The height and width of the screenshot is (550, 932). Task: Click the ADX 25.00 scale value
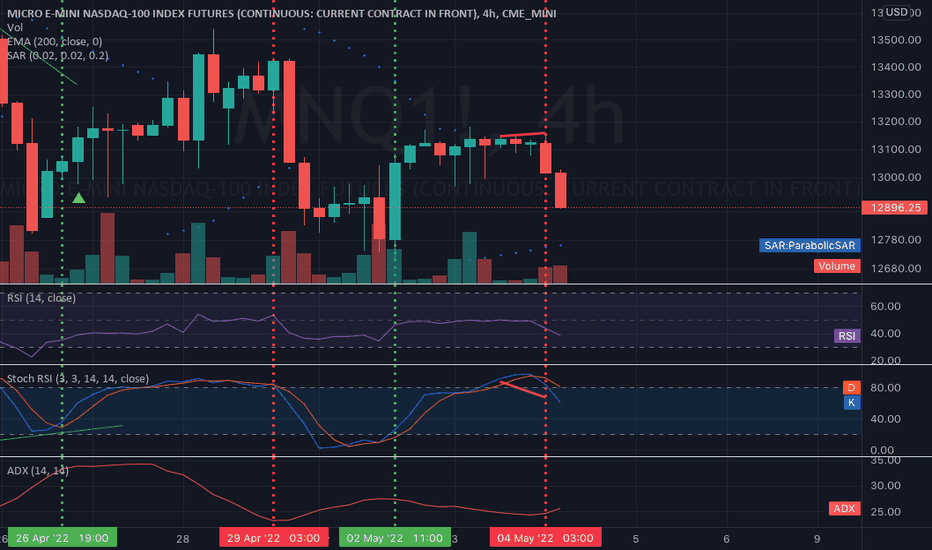pos(885,511)
